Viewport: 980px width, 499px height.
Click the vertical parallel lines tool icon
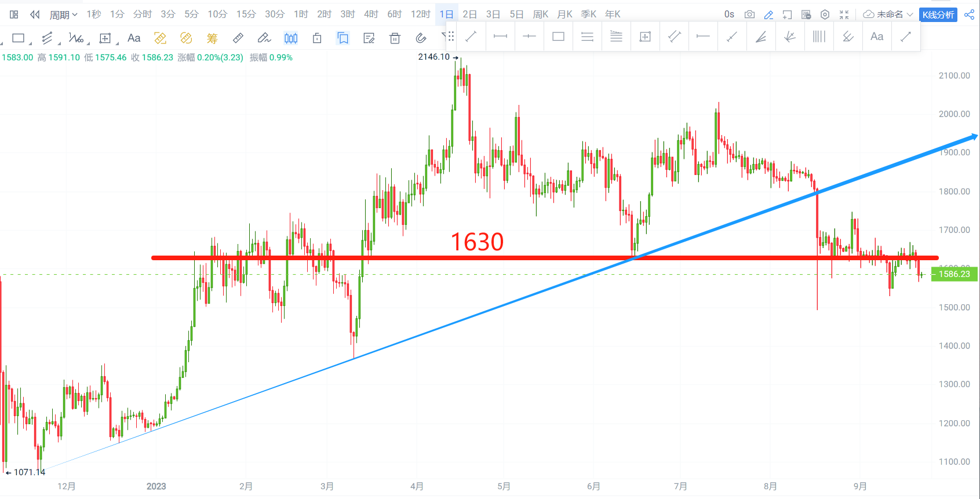(819, 37)
